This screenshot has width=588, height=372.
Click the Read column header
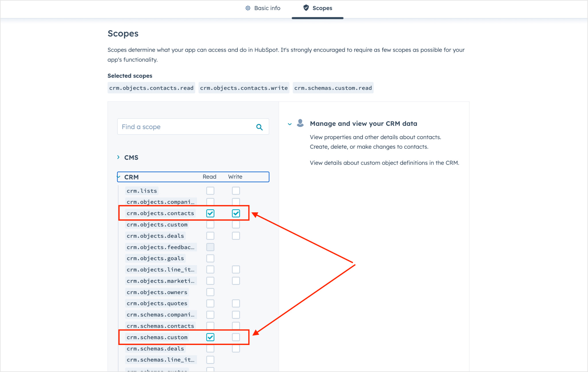pos(210,177)
